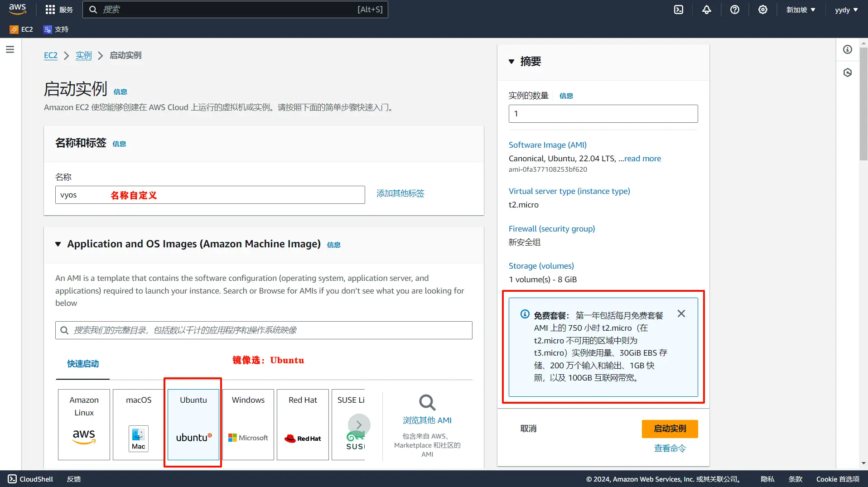Open info link beside Launch instance title

[121, 92]
